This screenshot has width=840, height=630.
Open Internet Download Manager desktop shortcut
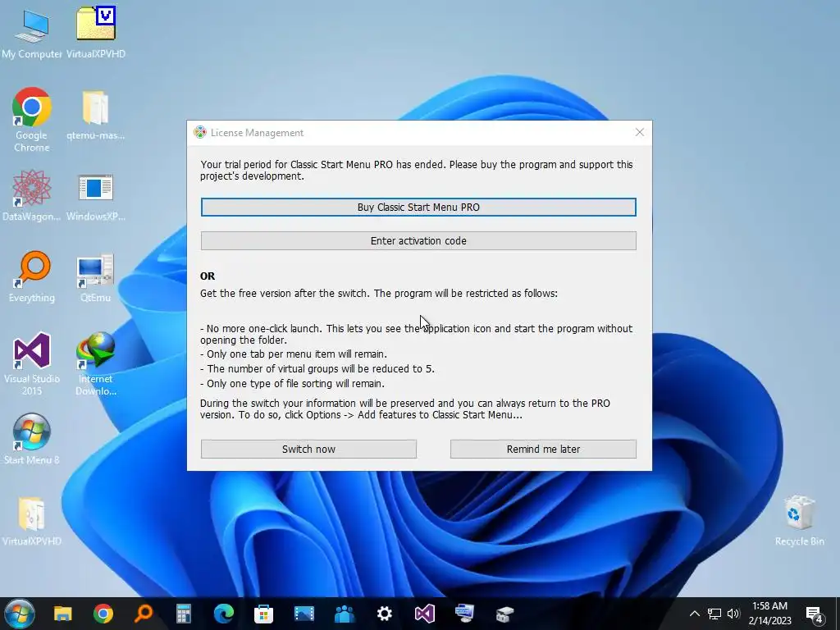tap(96, 363)
